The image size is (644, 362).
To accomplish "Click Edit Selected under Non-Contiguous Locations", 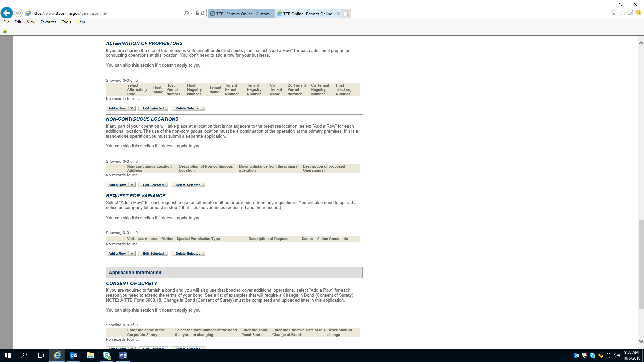I will 153,185.
